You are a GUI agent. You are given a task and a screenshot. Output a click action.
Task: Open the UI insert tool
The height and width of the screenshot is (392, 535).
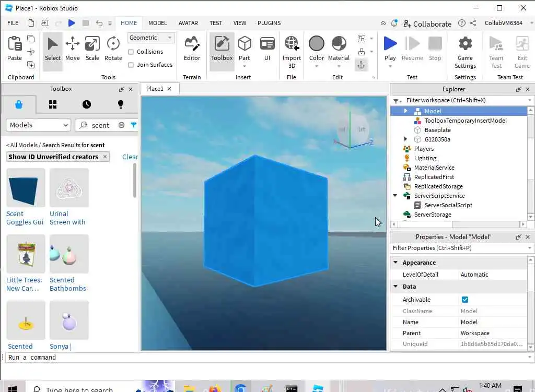pos(267,49)
